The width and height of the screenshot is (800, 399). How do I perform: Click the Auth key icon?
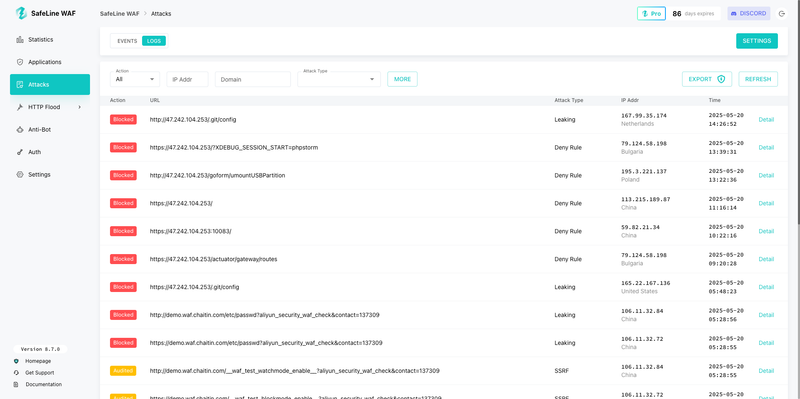(20, 152)
